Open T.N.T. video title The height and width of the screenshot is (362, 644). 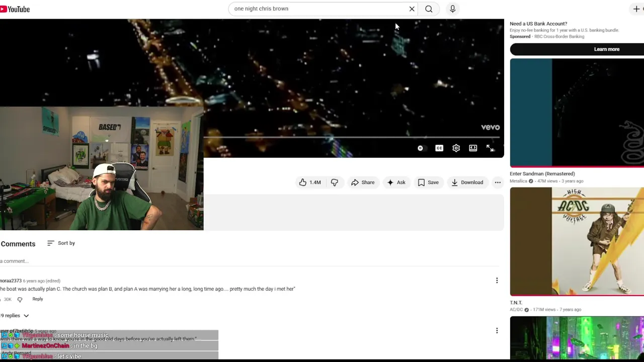[x=516, y=303]
